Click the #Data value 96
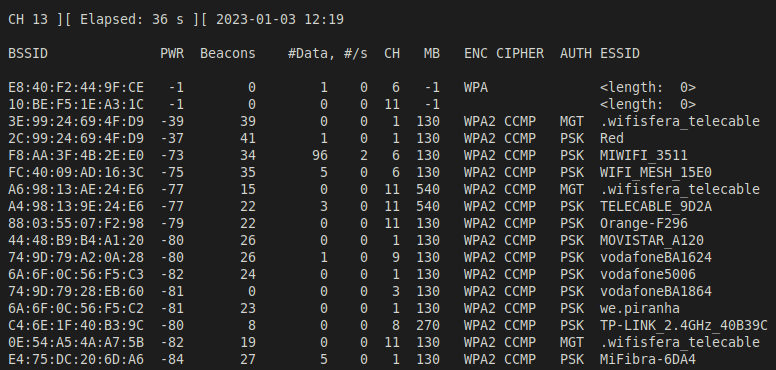 (320, 155)
